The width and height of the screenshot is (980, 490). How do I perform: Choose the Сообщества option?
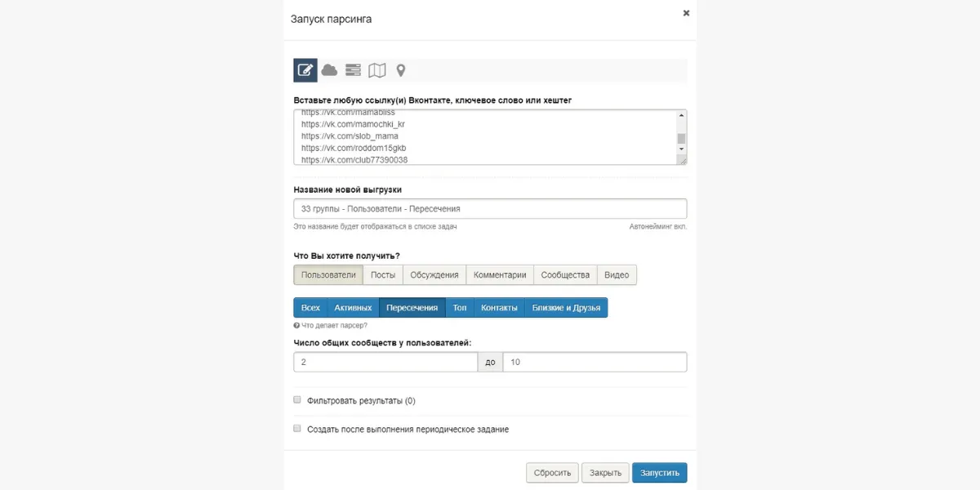pyautogui.click(x=565, y=275)
